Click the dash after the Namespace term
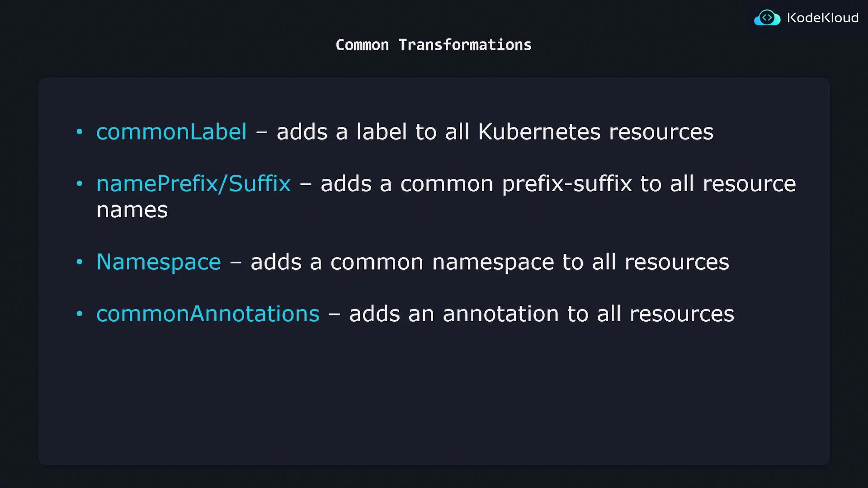Viewport: 868px width, 488px height. point(236,263)
